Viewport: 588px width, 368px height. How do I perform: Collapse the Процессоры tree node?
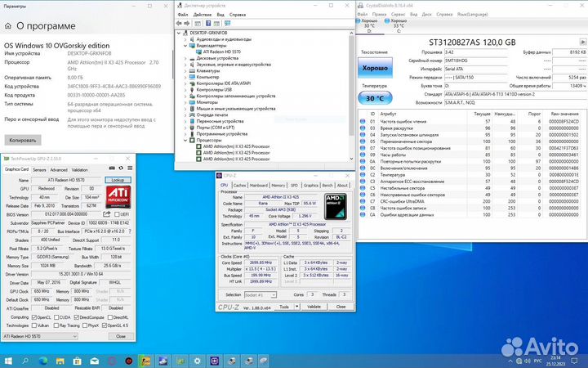click(x=185, y=140)
